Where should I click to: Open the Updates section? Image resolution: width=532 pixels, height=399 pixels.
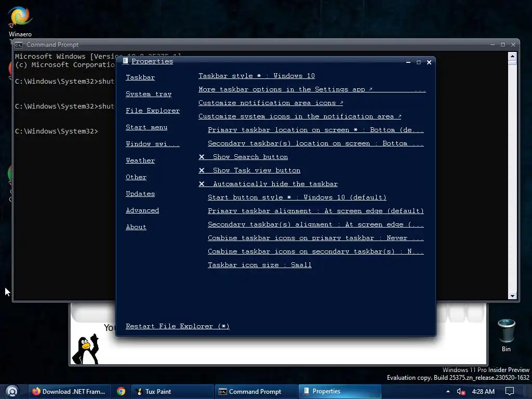140,194
